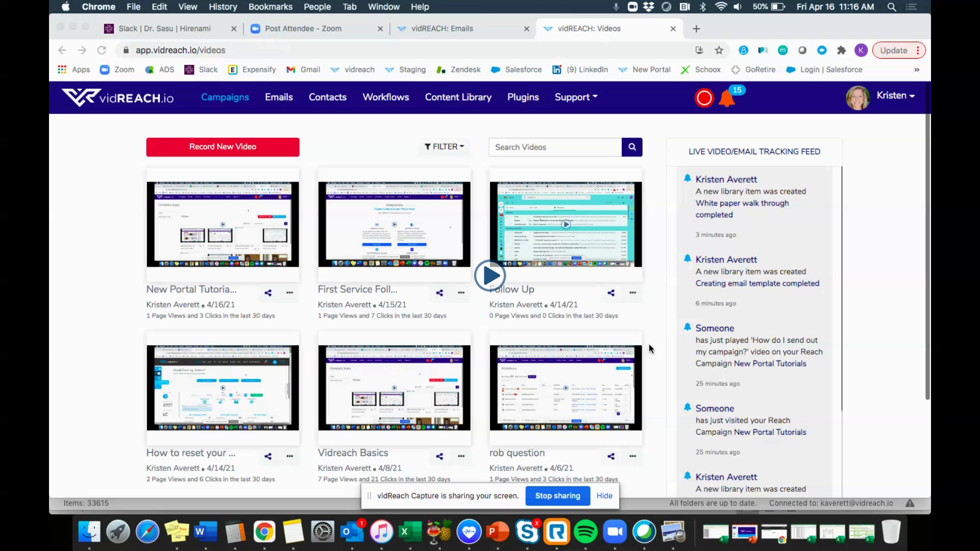Click the Record New Video button
This screenshot has width=980, height=551.
(223, 146)
